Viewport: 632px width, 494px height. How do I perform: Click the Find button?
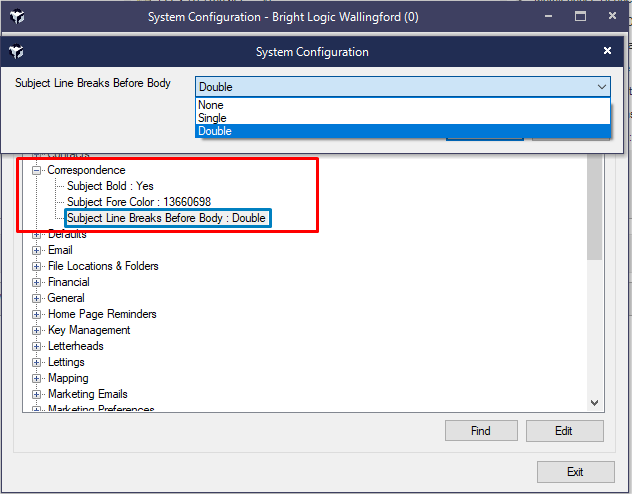[481, 431]
